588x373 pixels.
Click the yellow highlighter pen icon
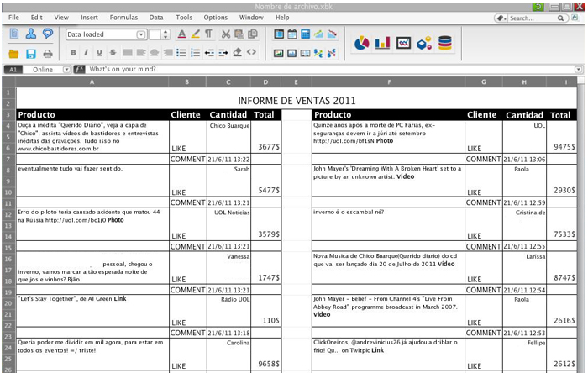pyautogui.click(x=196, y=34)
